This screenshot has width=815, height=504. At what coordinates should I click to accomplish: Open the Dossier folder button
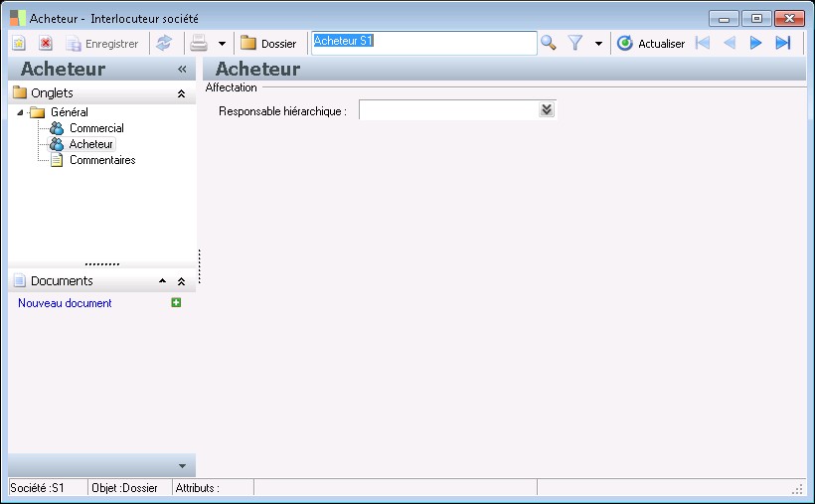[268, 44]
